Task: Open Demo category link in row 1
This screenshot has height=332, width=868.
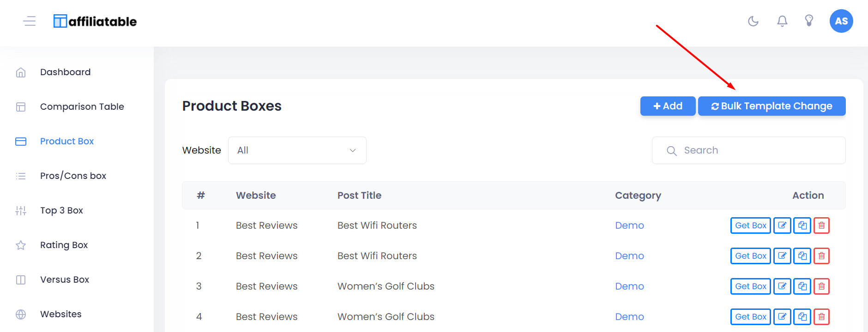Action: pos(629,225)
